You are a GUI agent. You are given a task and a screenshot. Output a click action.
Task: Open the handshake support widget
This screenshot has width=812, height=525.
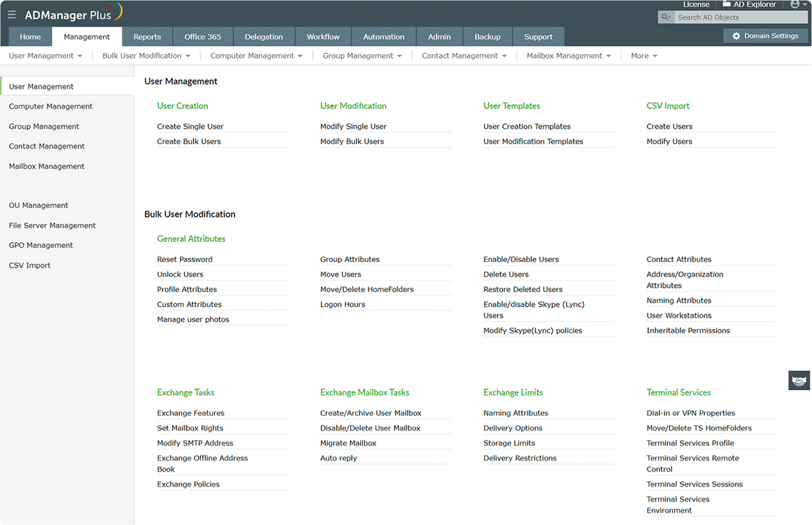coord(799,381)
